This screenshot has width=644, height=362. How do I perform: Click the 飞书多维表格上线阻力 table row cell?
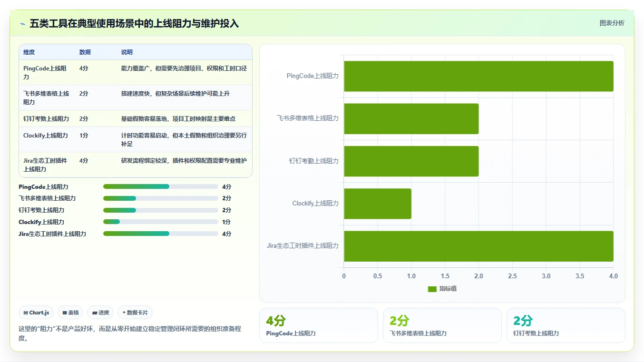tap(47, 98)
